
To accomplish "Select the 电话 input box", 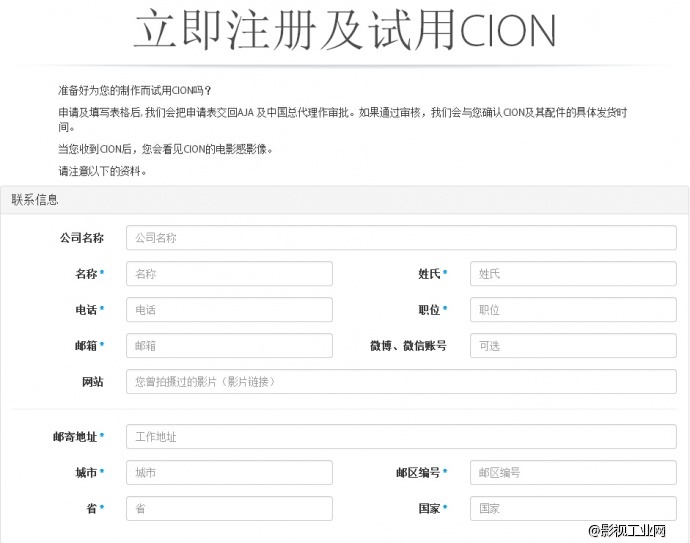I will pos(229,310).
